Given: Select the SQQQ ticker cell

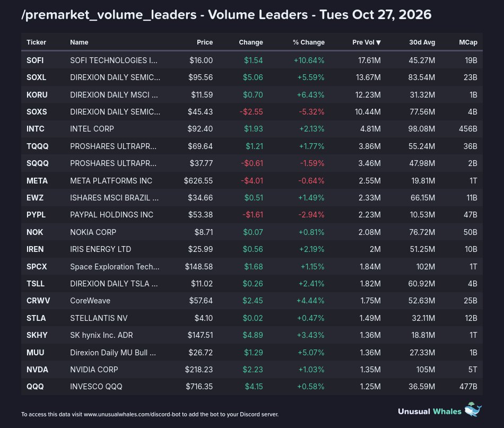Looking at the screenshot, I should click(x=37, y=163).
